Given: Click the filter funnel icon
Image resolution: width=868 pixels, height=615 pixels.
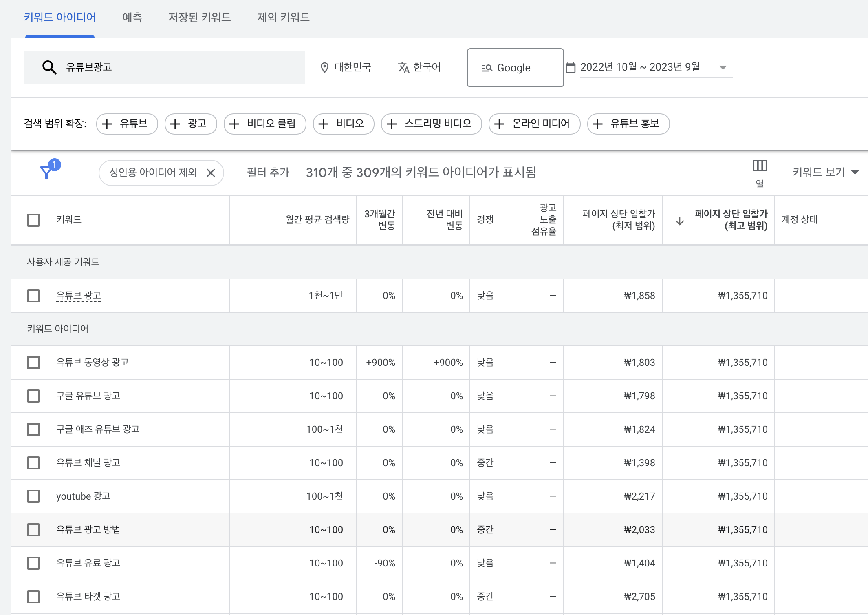Looking at the screenshot, I should [x=47, y=172].
